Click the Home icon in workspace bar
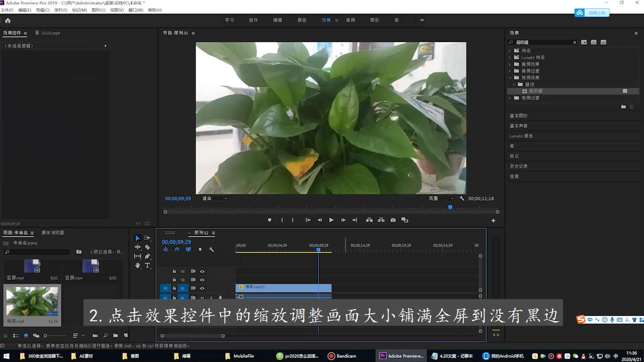644x362 pixels. coord(8,21)
